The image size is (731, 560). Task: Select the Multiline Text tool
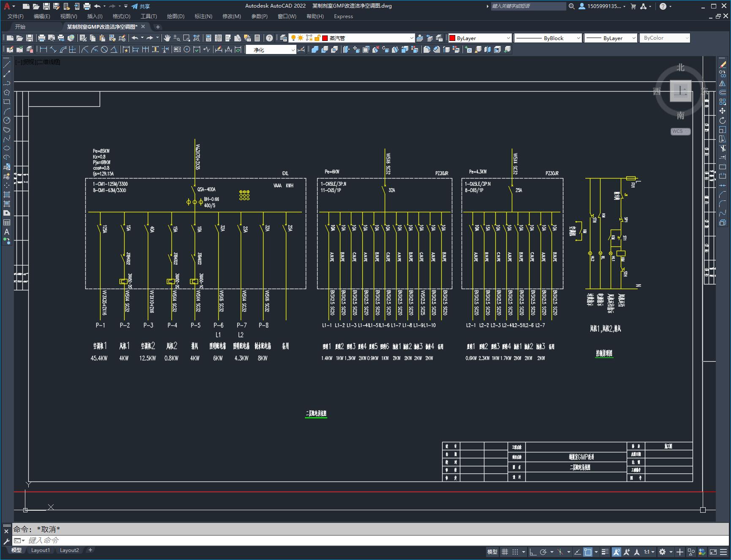[7, 232]
